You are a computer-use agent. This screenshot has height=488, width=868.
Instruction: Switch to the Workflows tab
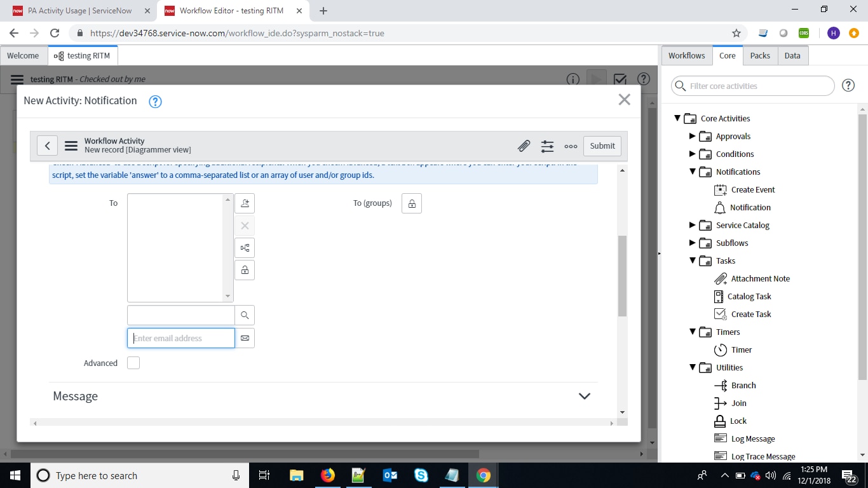pos(686,55)
